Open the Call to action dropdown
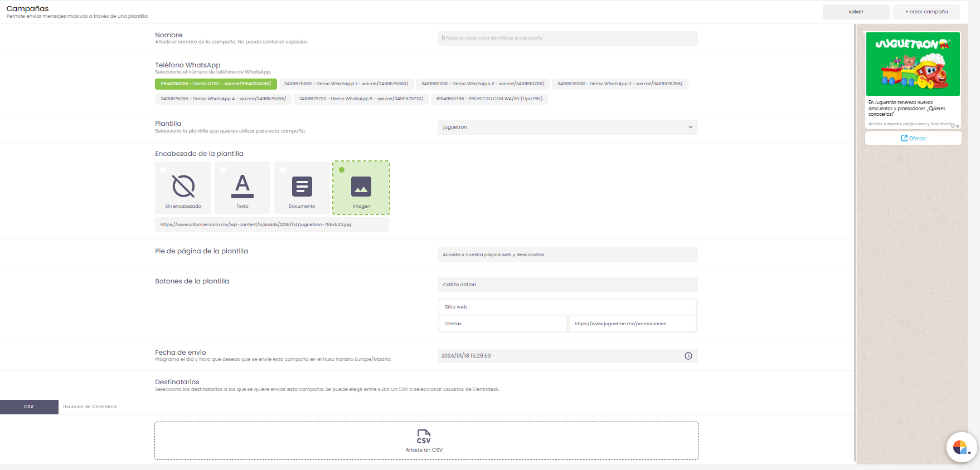The width and height of the screenshot is (980, 470). [x=567, y=285]
